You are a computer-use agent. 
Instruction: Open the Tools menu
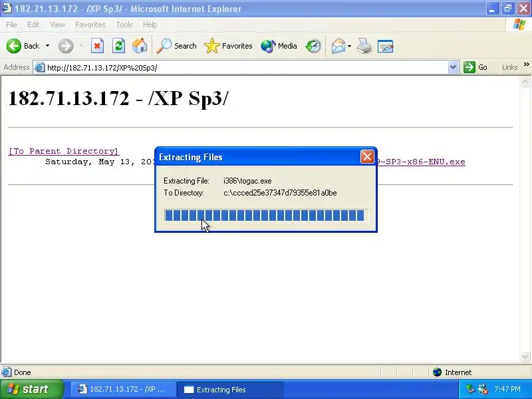[x=124, y=25]
